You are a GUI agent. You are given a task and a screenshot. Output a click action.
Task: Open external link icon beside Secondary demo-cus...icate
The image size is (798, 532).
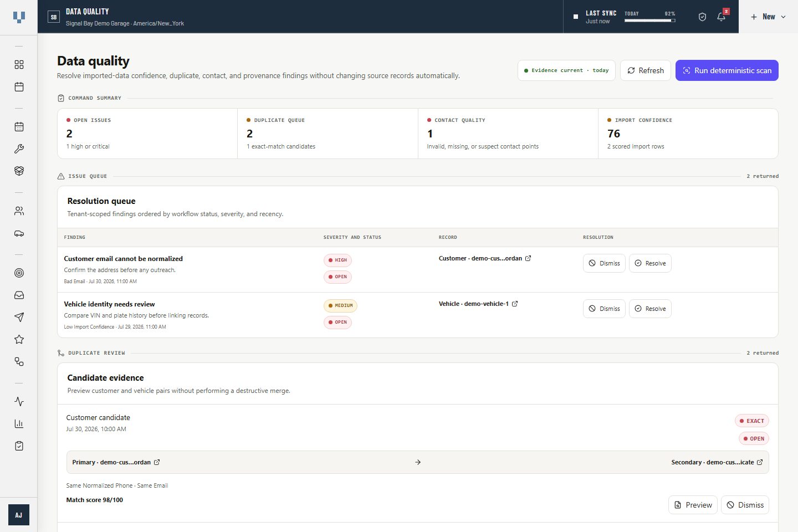760,462
